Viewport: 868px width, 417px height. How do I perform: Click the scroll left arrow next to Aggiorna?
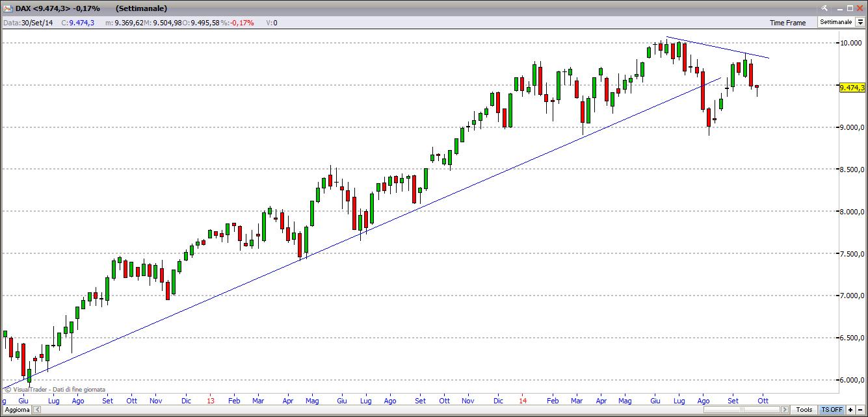(x=37, y=410)
